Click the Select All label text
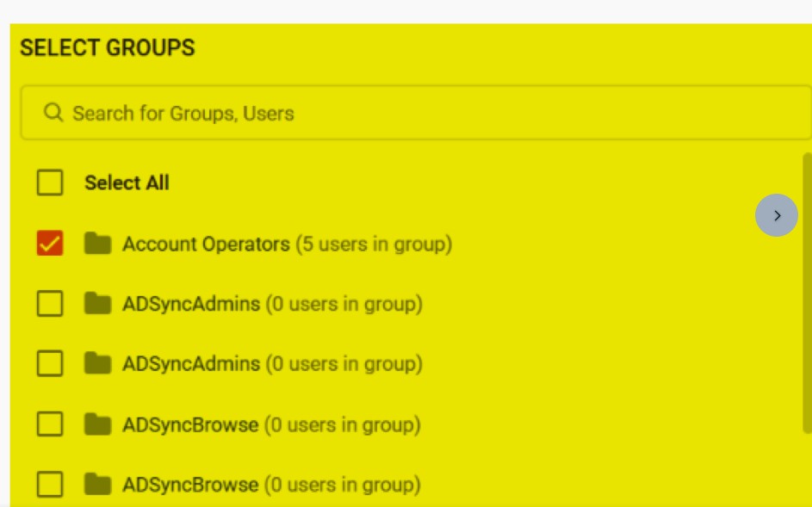 [x=127, y=182]
